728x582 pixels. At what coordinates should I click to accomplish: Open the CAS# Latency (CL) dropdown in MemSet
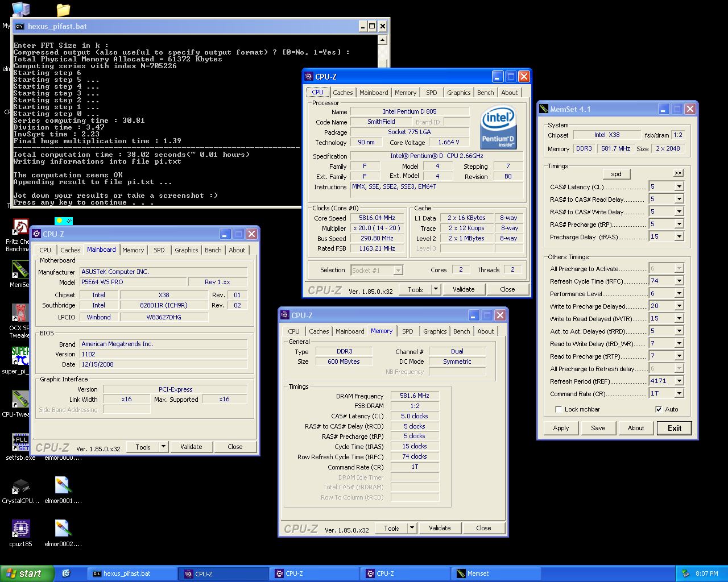[x=679, y=186]
